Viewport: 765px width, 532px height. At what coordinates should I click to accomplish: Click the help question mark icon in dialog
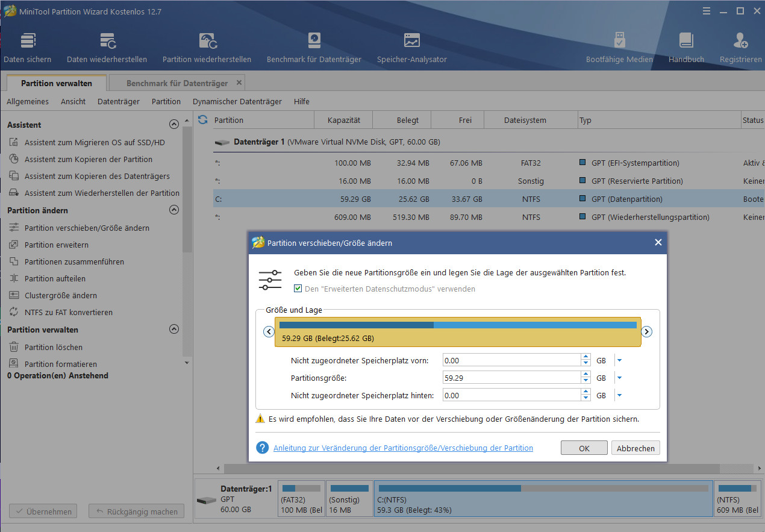(x=262, y=448)
